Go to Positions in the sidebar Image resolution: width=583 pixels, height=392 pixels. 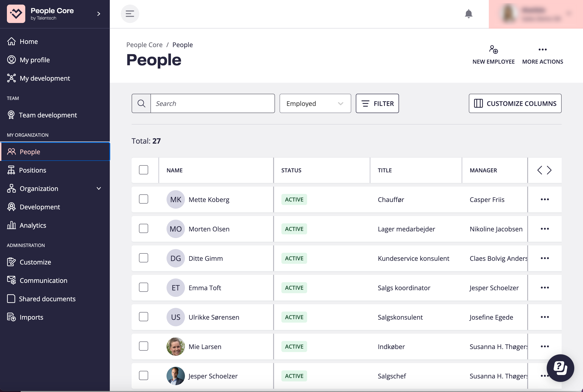(x=32, y=170)
